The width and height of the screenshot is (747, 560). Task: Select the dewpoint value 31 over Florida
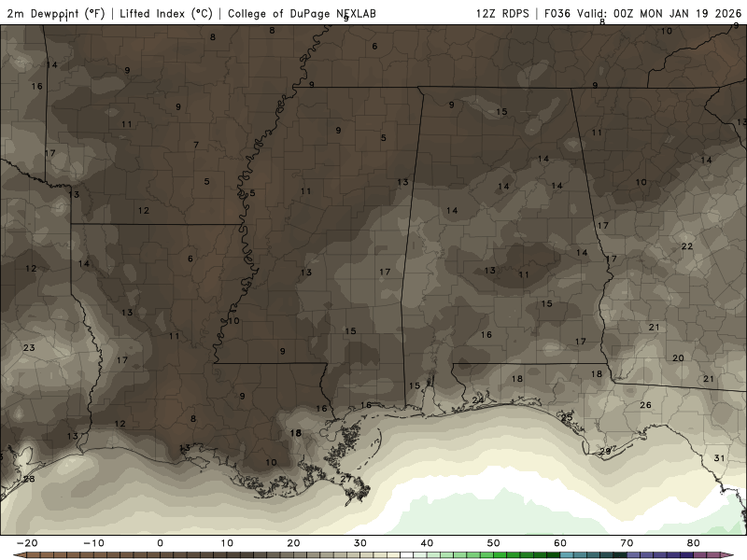pyautogui.click(x=719, y=458)
